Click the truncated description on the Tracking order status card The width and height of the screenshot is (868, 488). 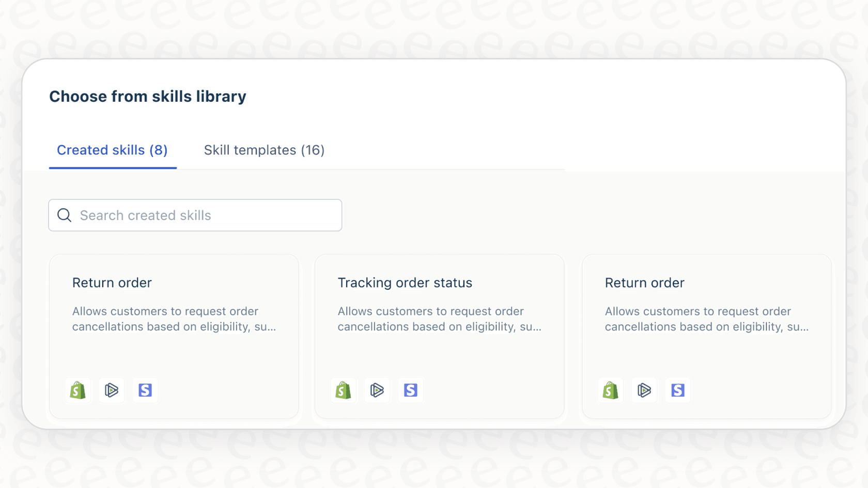439,319
